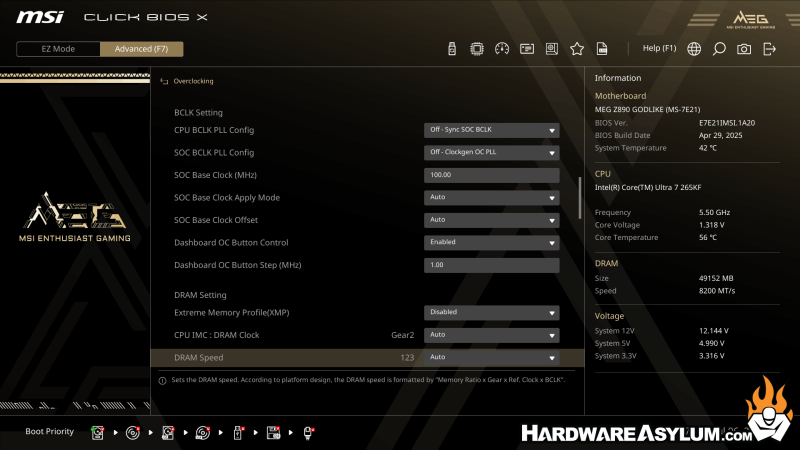Click the hardware monitor card icon
The width and height of the screenshot is (800, 450).
point(527,49)
